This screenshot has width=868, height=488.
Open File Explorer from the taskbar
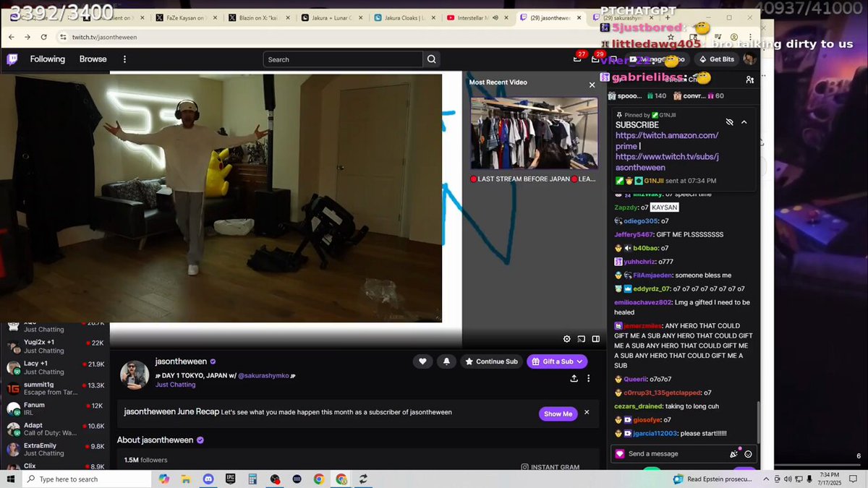(x=186, y=479)
